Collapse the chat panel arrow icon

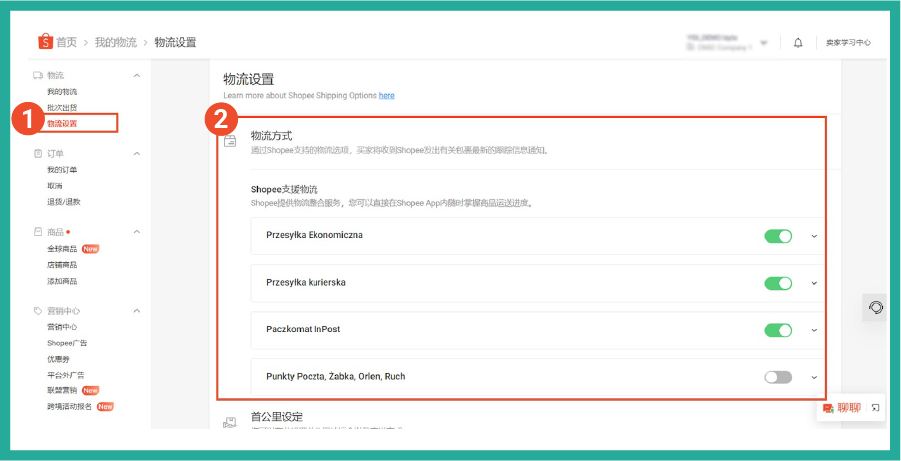[875, 408]
